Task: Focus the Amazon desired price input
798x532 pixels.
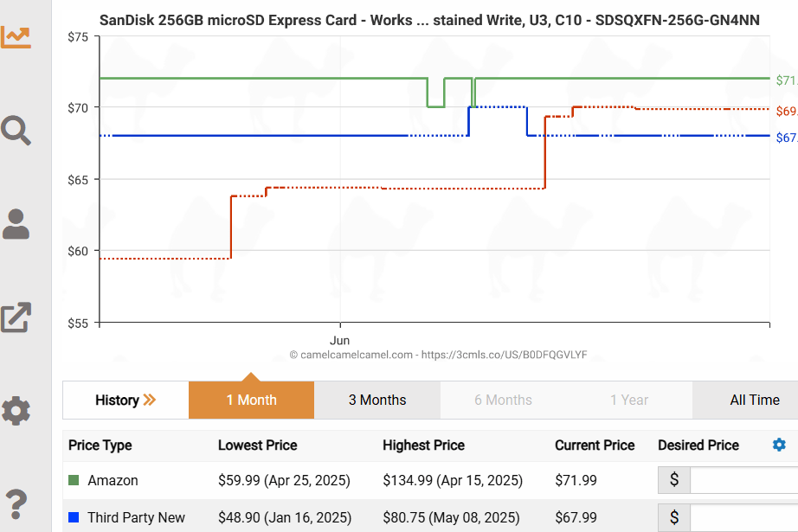Action: tap(743, 480)
